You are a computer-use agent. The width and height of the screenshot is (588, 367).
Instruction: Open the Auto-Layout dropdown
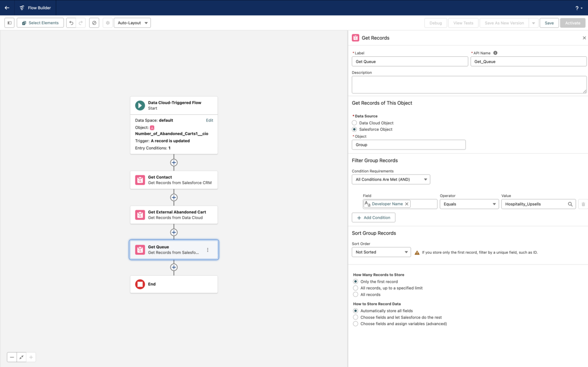132,23
